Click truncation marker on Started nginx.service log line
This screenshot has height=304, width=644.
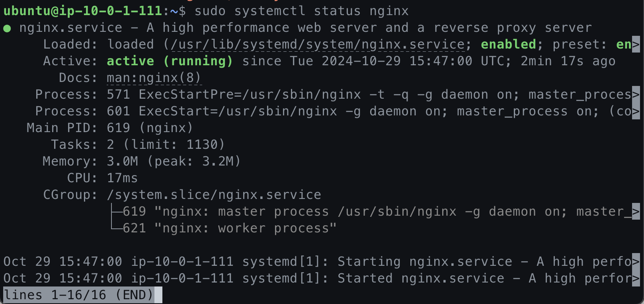click(x=636, y=278)
